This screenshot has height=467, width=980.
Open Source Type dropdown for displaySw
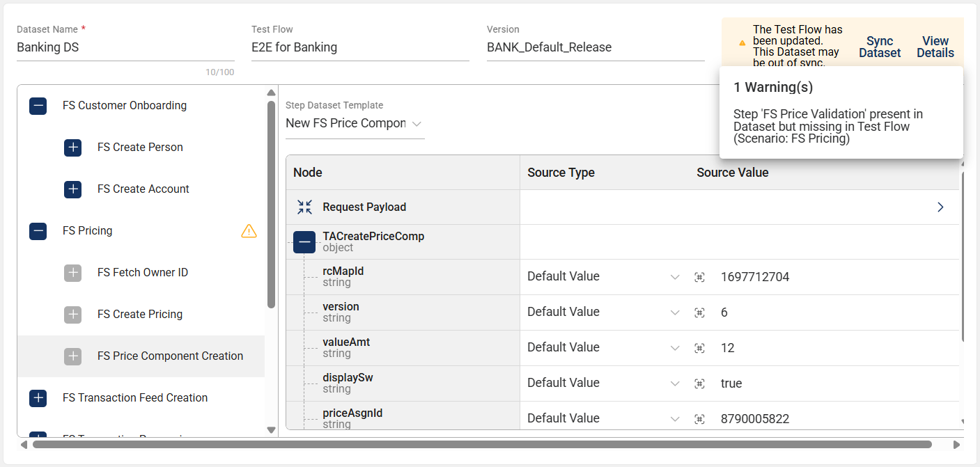(602, 383)
